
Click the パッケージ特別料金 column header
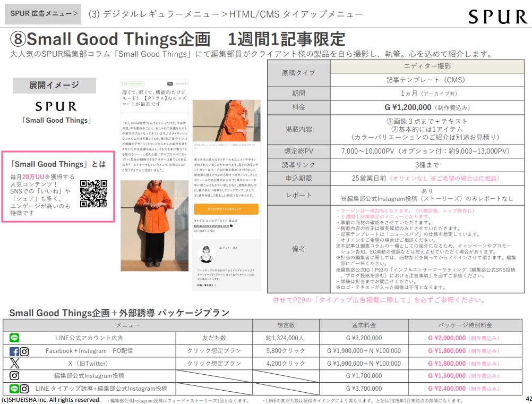pyautogui.click(x=465, y=325)
